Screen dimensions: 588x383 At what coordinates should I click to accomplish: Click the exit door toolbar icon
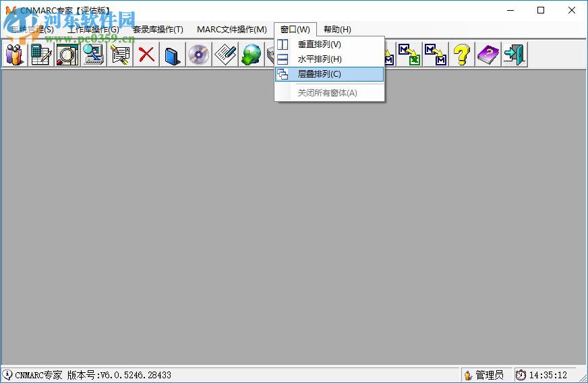pos(514,55)
